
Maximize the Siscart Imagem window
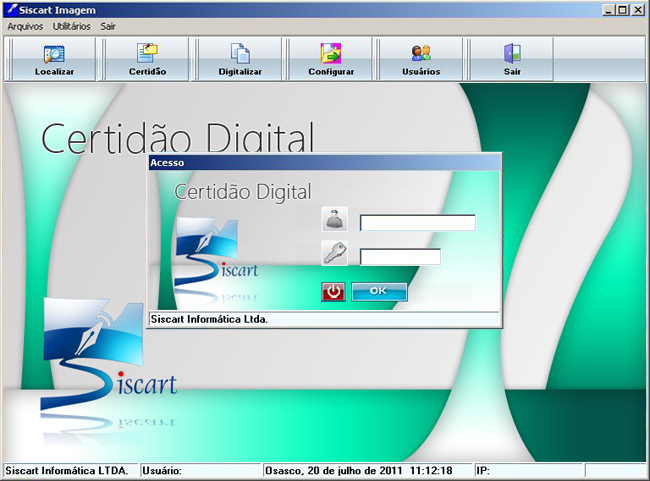[x=623, y=10]
